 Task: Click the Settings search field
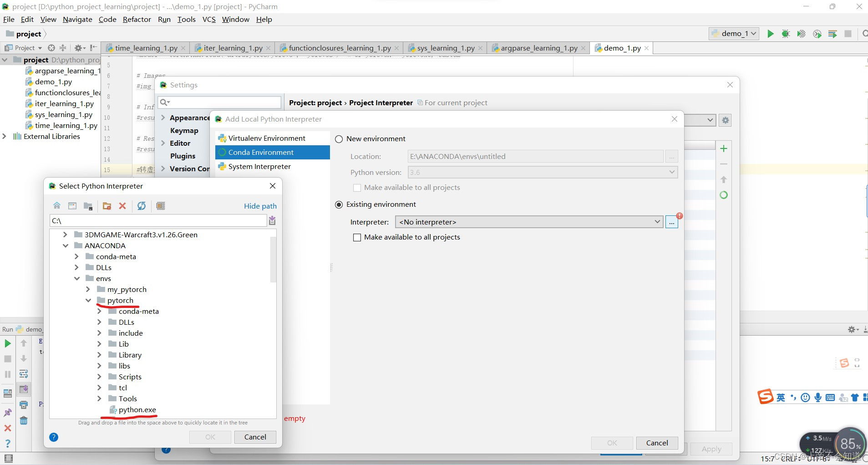coord(219,102)
